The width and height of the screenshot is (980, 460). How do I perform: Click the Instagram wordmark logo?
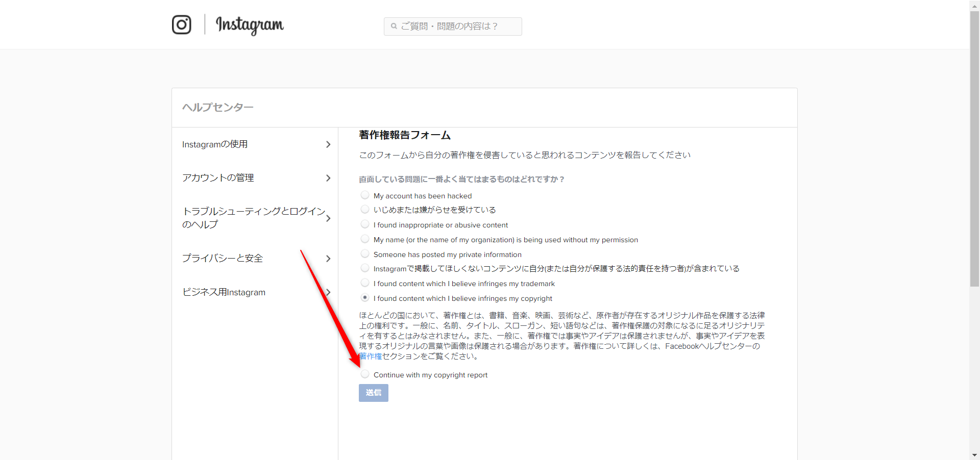(x=250, y=25)
